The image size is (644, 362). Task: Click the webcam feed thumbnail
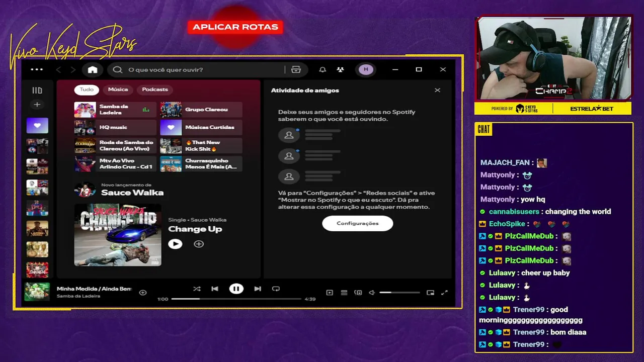[553, 59]
